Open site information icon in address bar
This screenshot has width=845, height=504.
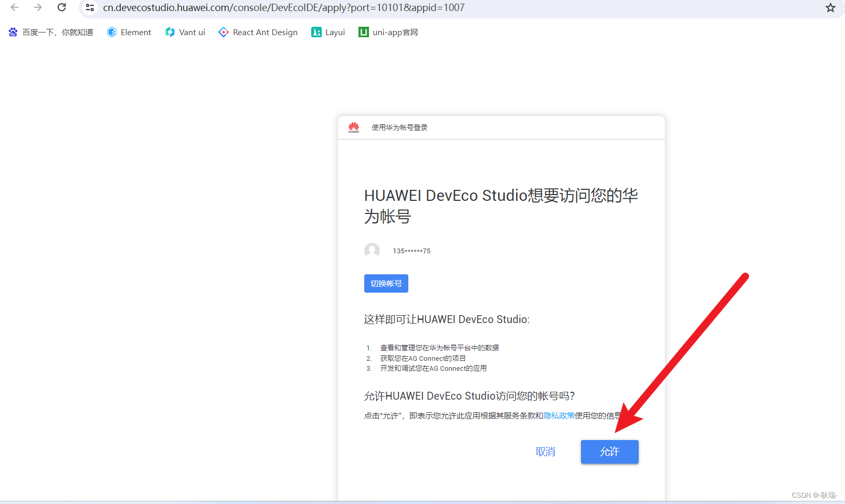point(90,7)
